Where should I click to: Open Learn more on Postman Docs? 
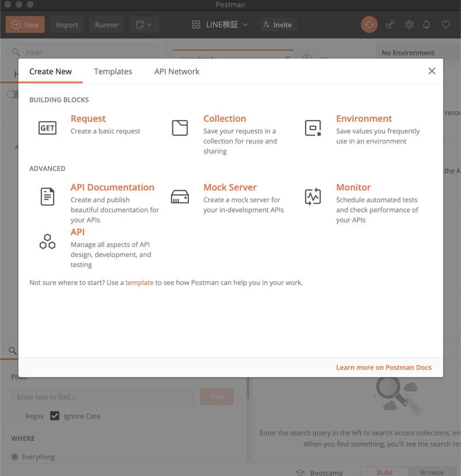pyautogui.click(x=384, y=367)
